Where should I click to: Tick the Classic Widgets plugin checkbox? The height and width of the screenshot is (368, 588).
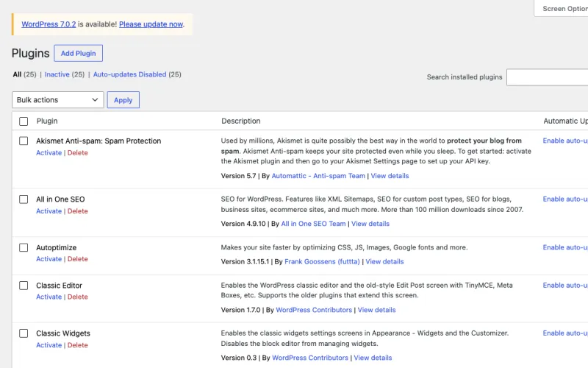click(x=24, y=333)
